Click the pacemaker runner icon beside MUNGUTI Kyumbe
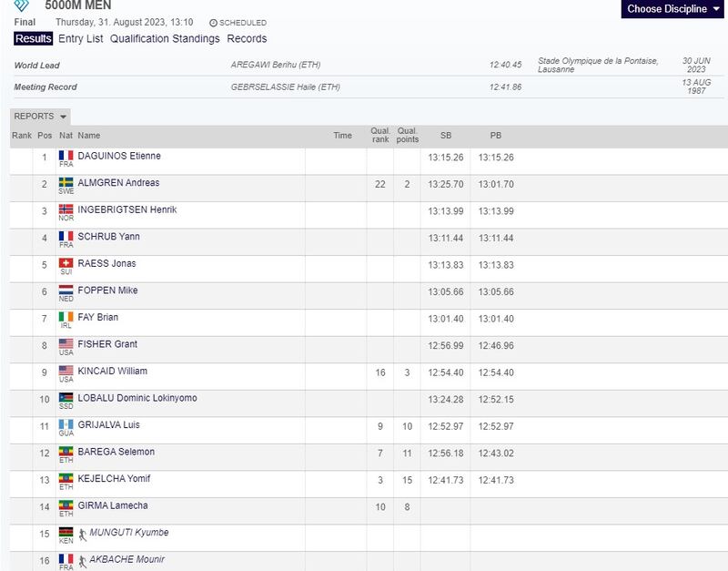The height and width of the screenshot is (571, 728). point(83,535)
